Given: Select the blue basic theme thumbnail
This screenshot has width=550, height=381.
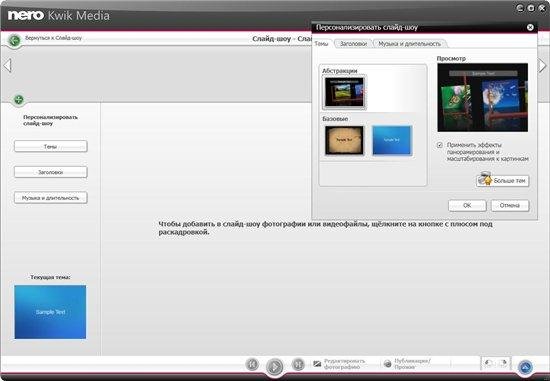Looking at the screenshot, I should coord(392,140).
